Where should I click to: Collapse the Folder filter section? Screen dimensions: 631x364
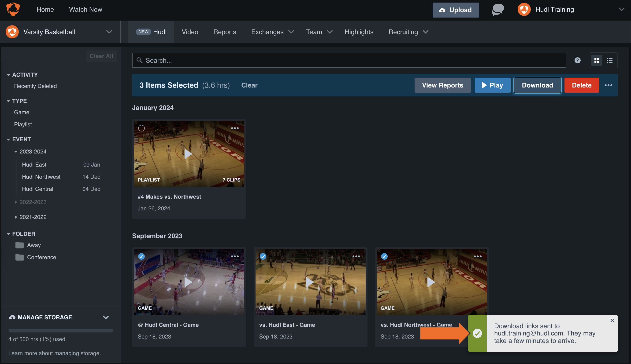click(x=8, y=234)
